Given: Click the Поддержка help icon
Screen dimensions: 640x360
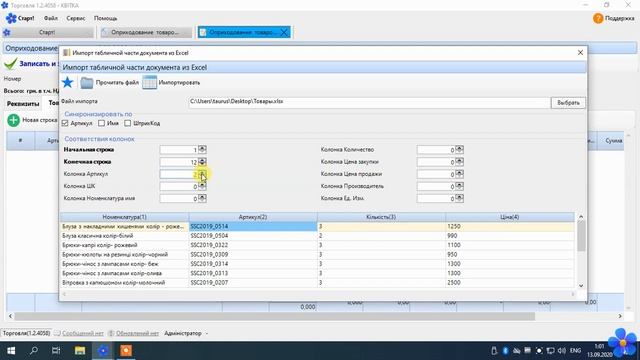Looking at the screenshot, I should (598, 18).
